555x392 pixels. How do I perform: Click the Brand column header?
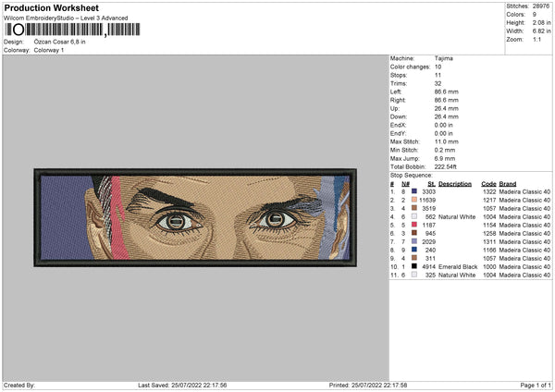(x=508, y=184)
